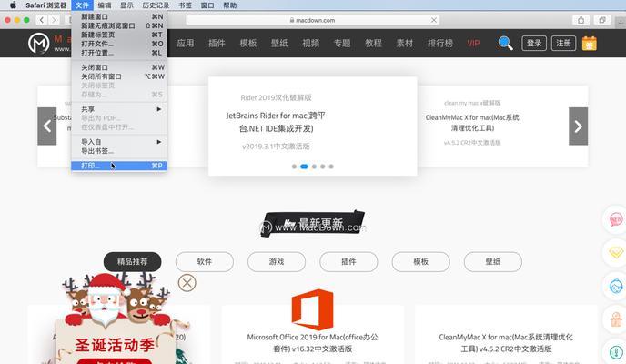Screen dimensions: 626x364
Task: Open the 显示 menu in menu bar
Action: tap(127, 5)
